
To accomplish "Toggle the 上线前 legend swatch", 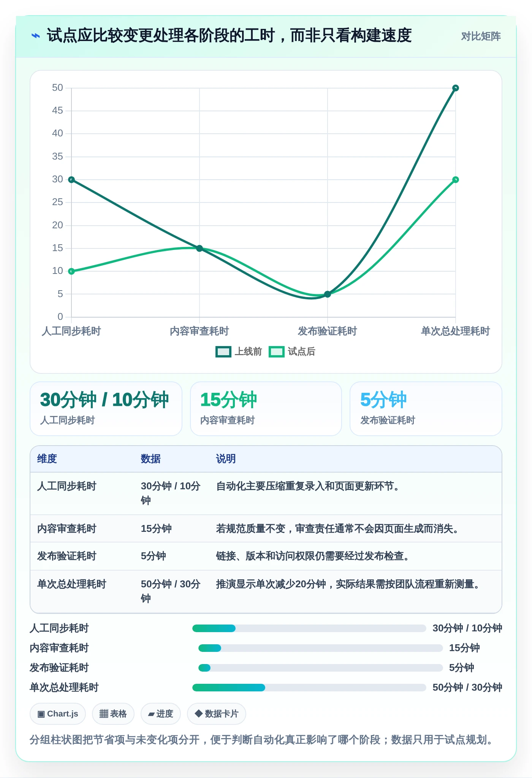I will coord(223,352).
